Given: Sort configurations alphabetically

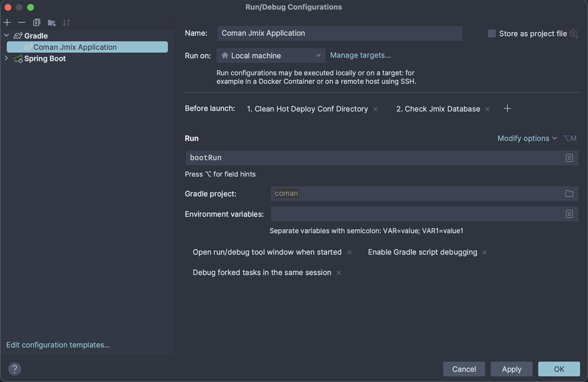Looking at the screenshot, I should click(66, 22).
